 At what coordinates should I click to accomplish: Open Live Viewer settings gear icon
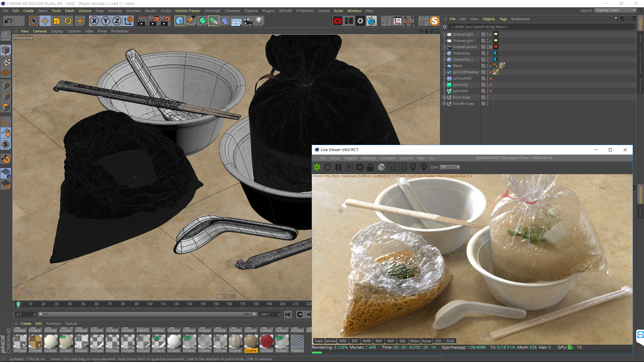click(360, 167)
